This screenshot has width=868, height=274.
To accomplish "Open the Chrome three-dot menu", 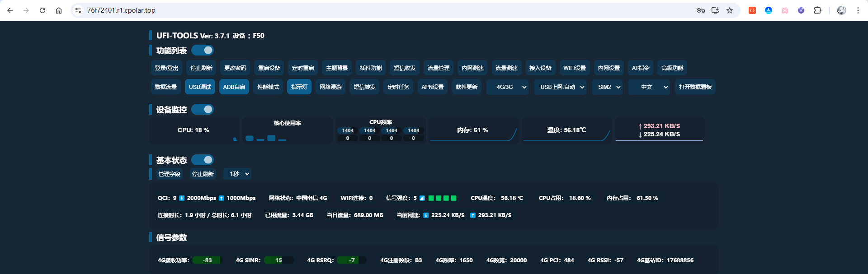I will (x=858, y=10).
